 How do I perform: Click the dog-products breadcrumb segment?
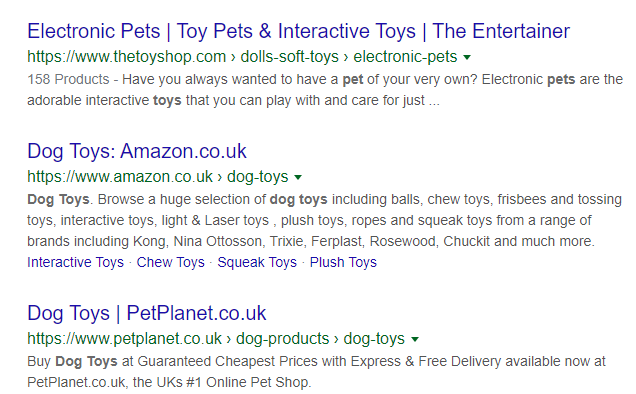coord(283,338)
